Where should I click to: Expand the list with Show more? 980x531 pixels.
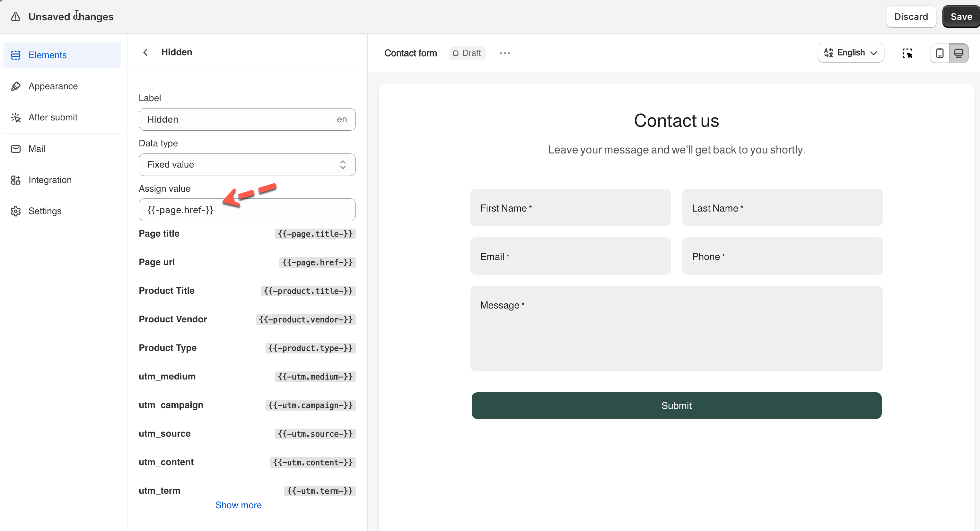[239, 505]
